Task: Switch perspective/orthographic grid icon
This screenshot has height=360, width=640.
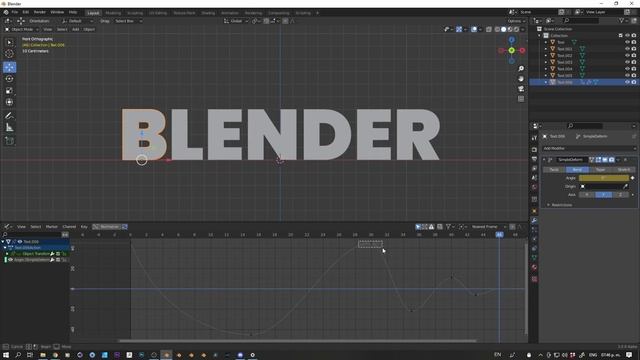Action: (x=521, y=99)
